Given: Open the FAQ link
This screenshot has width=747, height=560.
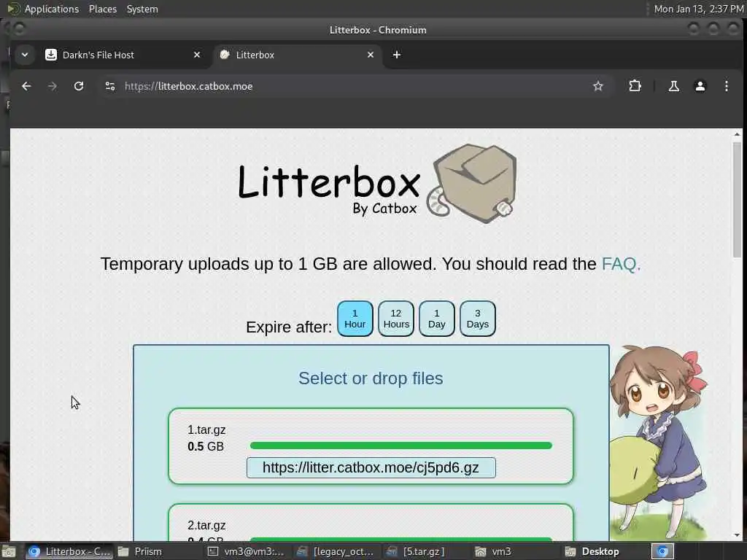Looking at the screenshot, I should [x=621, y=264].
